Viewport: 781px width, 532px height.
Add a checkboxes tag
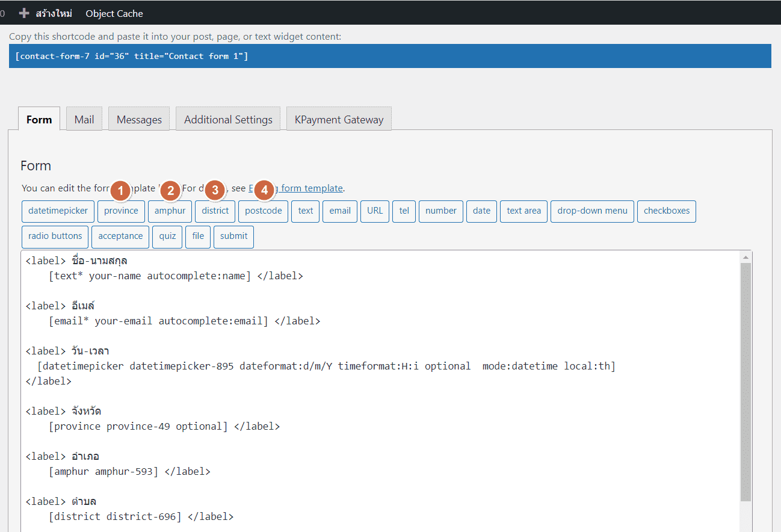coord(666,211)
